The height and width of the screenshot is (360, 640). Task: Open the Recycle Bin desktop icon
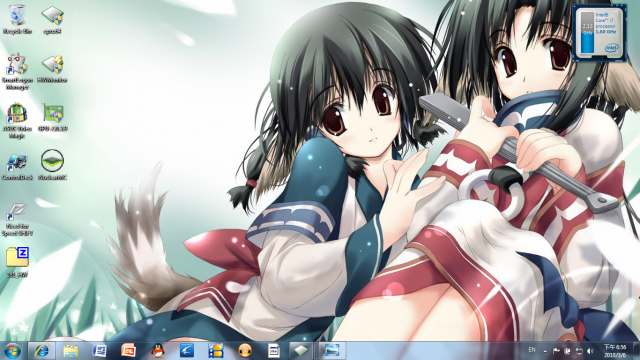click(17, 19)
